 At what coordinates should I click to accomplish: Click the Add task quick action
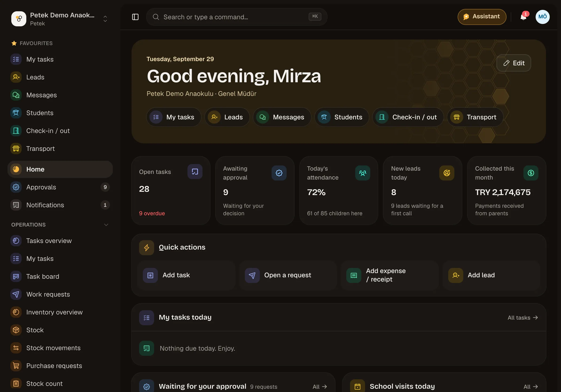tap(186, 275)
